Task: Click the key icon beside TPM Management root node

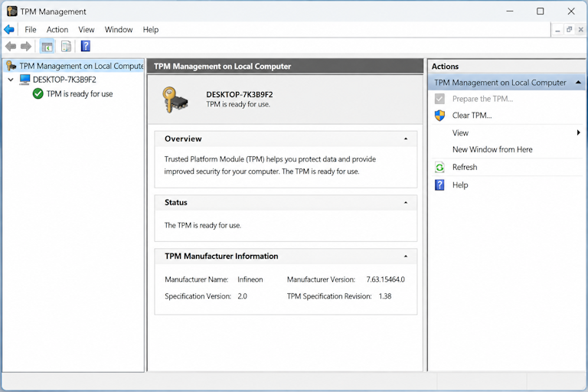Action: tap(11, 66)
